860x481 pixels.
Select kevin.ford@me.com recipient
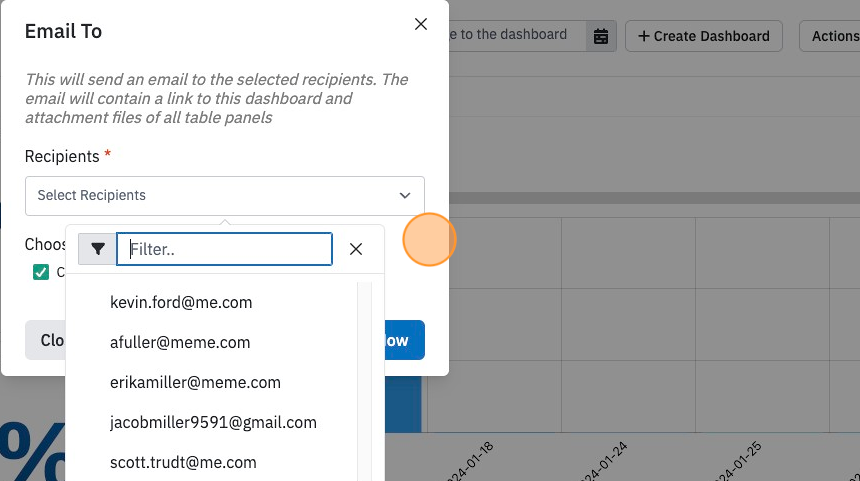pyautogui.click(x=181, y=303)
